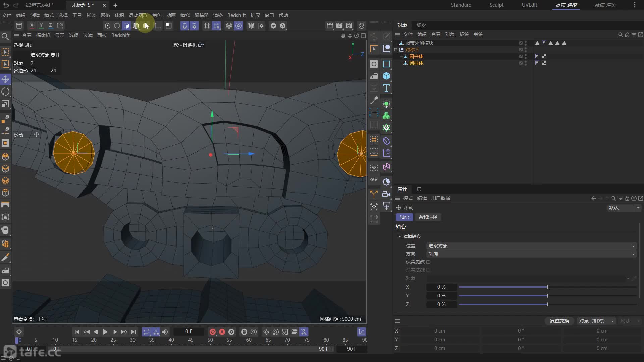This screenshot has height=362, width=644.
Task: Open the 网格 menu
Action: tap(105, 15)
